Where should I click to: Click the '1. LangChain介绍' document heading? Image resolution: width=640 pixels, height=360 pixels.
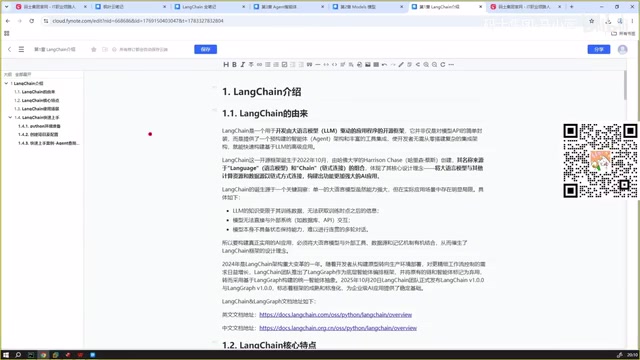click(x=262, y=92)
